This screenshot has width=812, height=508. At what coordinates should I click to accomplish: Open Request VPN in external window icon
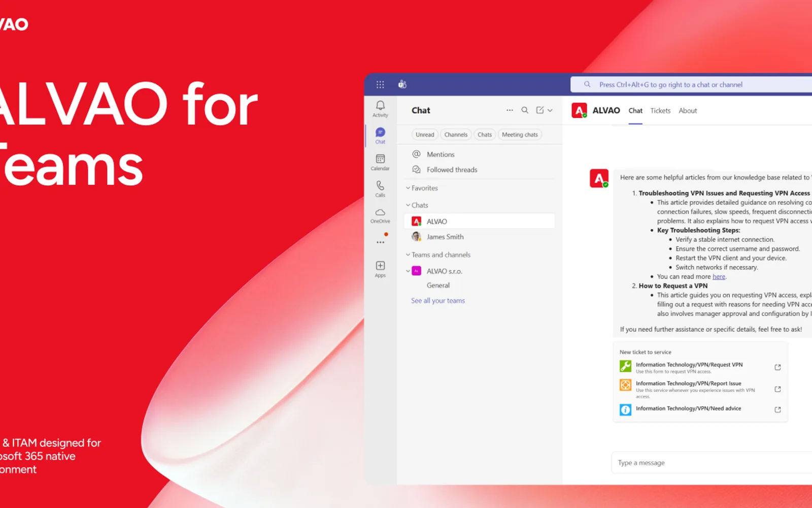777,367
